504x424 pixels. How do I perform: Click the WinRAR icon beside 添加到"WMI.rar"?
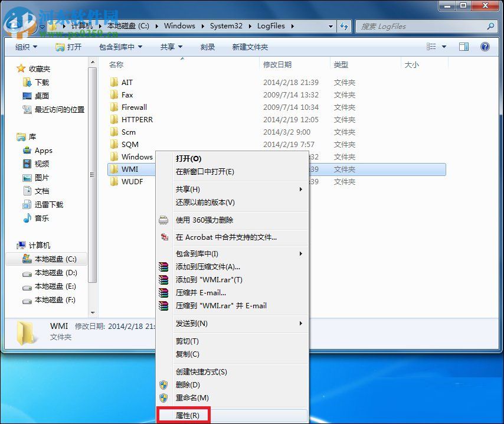(163, 279)
